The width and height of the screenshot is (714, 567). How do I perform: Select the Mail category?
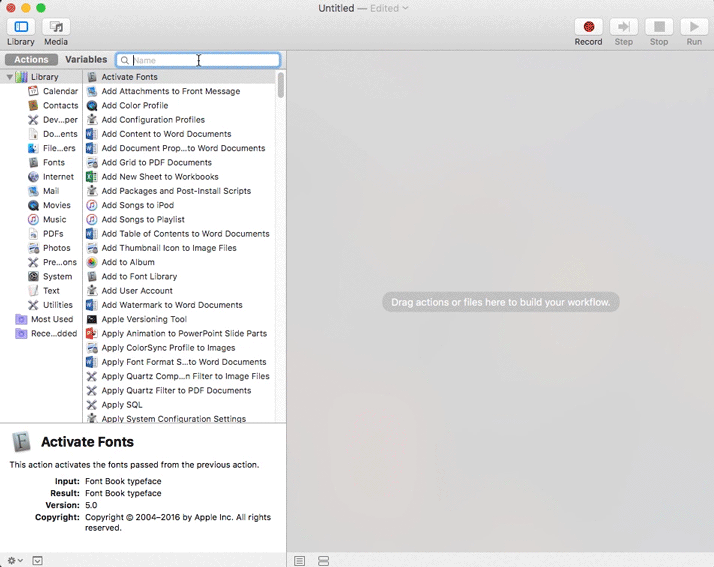pyautogui.click(x=44, y=191)
